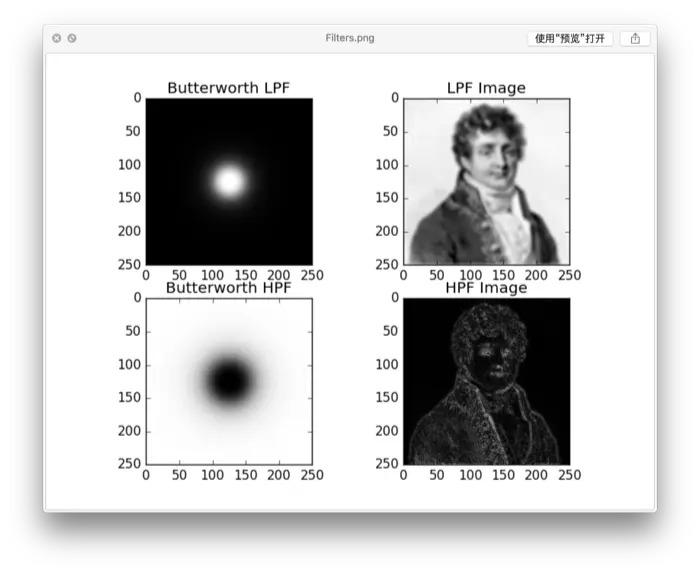
Task: Click the "Butterworth LPF" plot title
Action: 229,87
